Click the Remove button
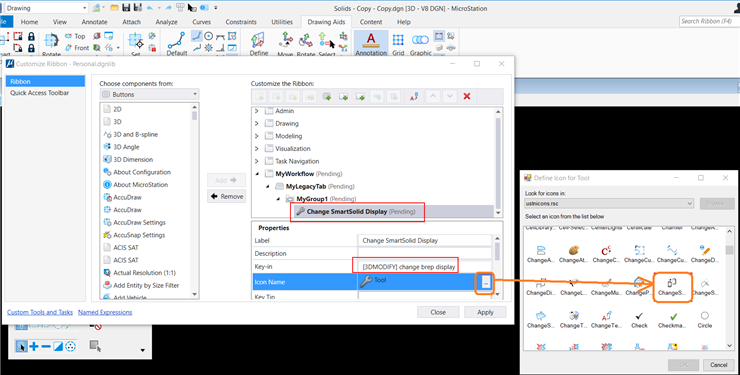 pos(227,196)
